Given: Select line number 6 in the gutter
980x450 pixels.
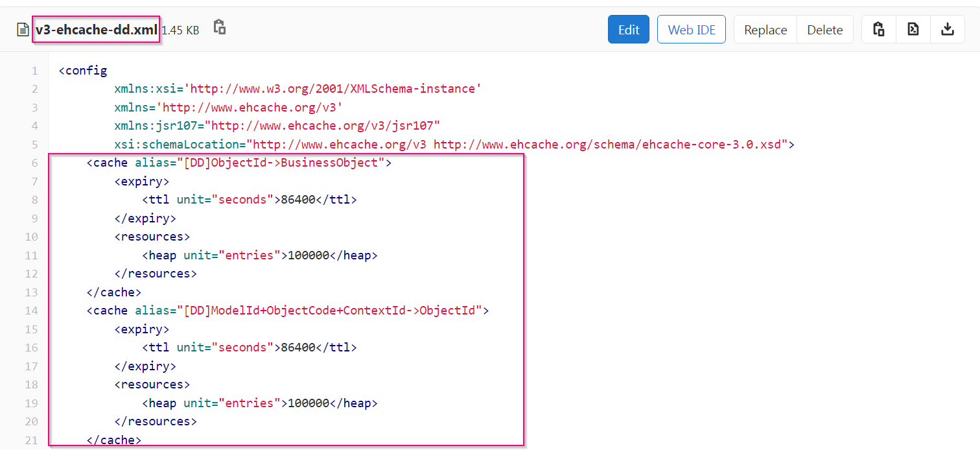Looking at the screenshot, I should pyautogui.click(x=34, y=163).
